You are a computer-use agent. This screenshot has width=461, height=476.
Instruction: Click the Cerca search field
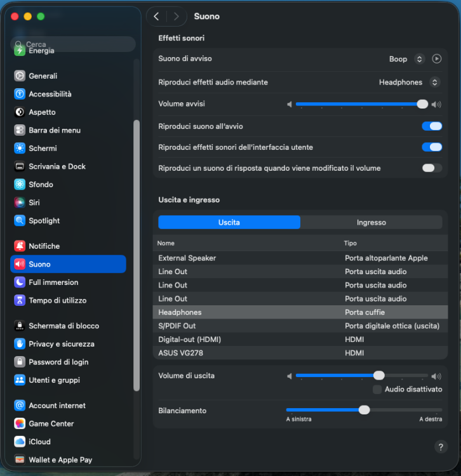pyautogui.click(x=73, y=44)
